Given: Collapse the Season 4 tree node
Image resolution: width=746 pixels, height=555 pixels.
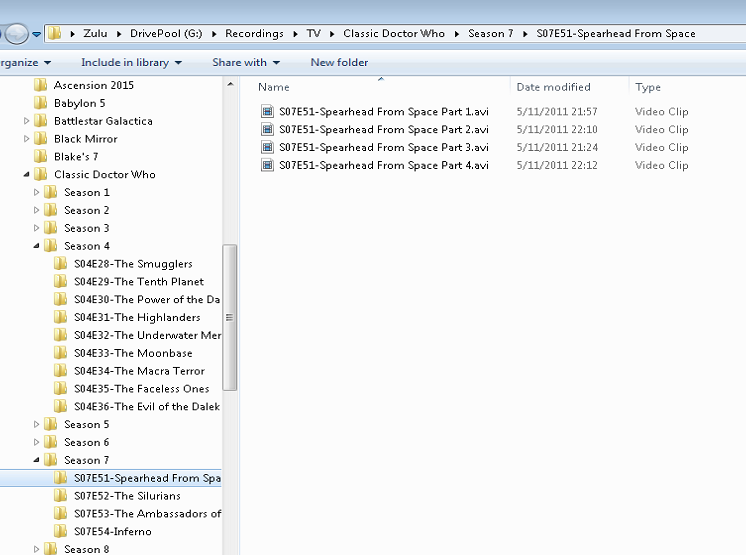Looking at the screenshot, I should [37, 246].
